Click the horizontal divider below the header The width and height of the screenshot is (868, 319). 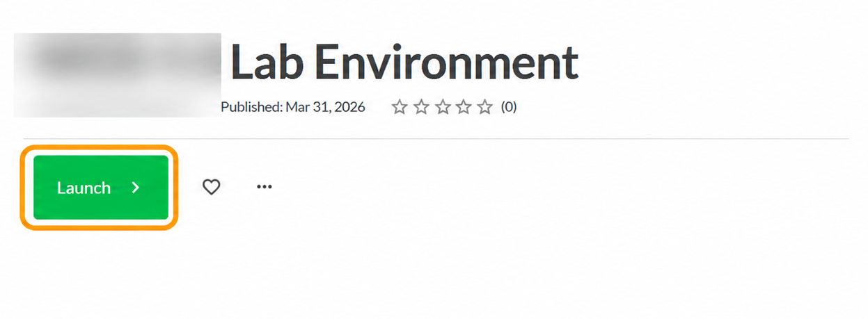click(436, 138)
